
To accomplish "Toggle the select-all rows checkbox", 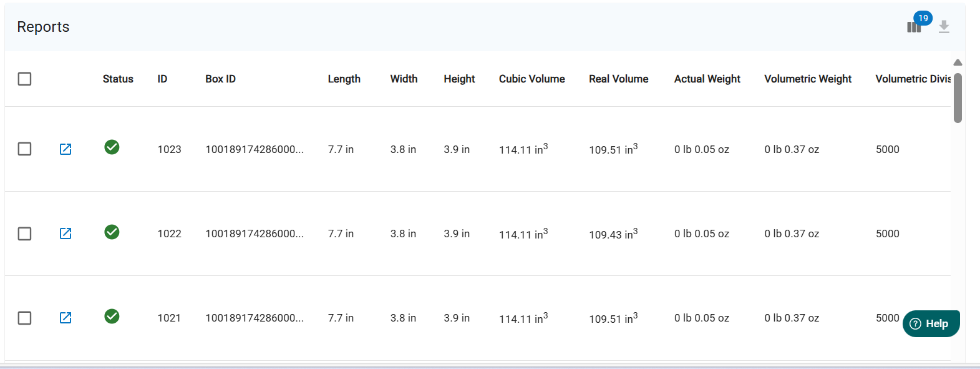I will tap(25, 79).
